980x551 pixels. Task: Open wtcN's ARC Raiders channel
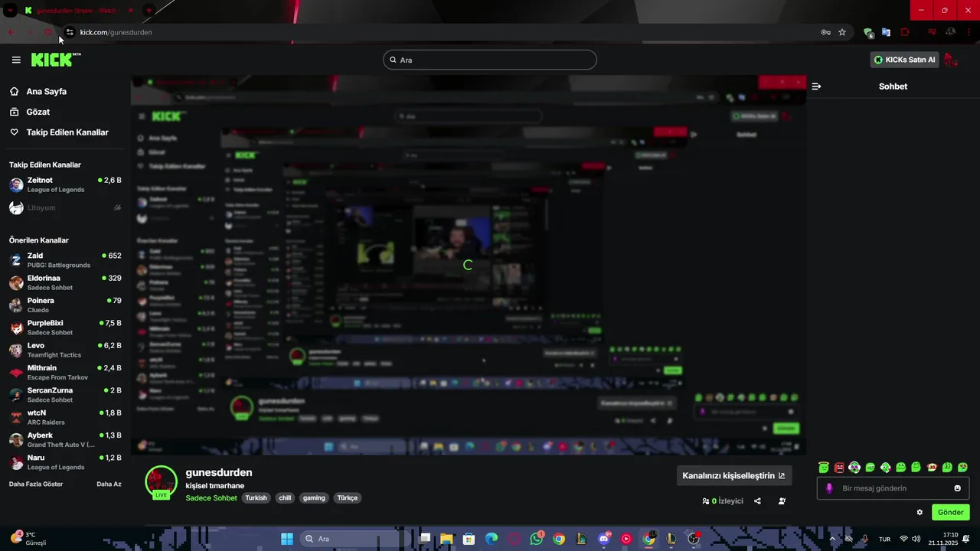64,417
